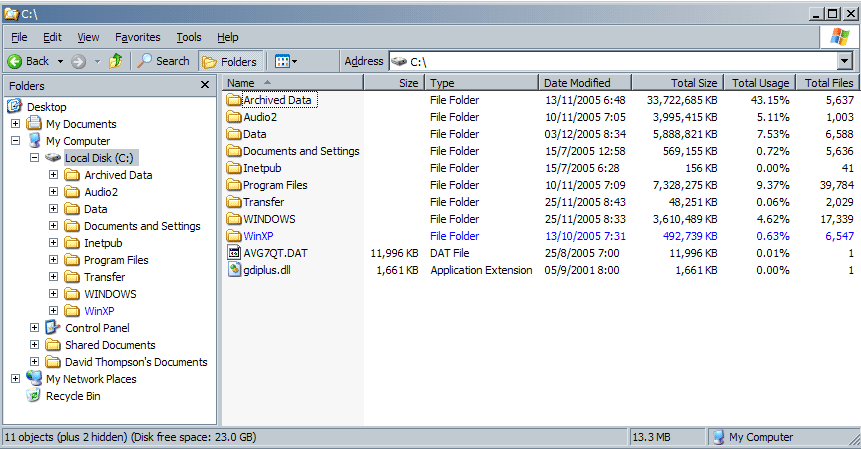
Task: Select My Documents icon in tree
Action: point(34,124)
